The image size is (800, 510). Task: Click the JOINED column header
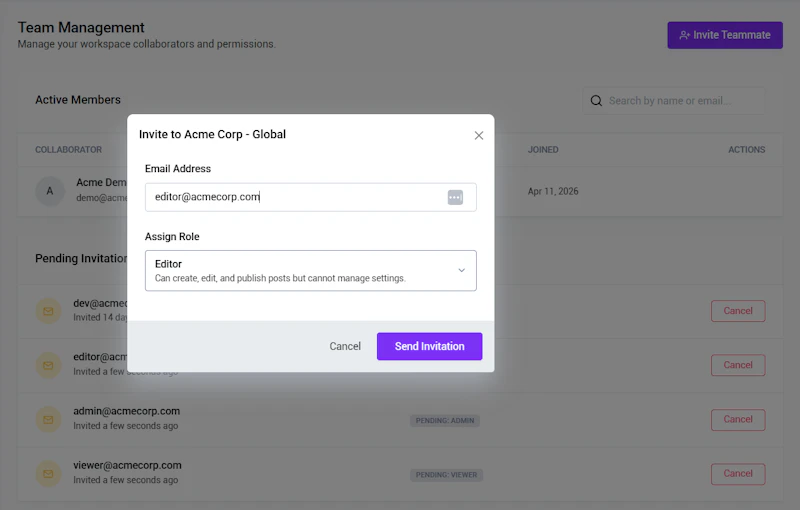[543, 150]
